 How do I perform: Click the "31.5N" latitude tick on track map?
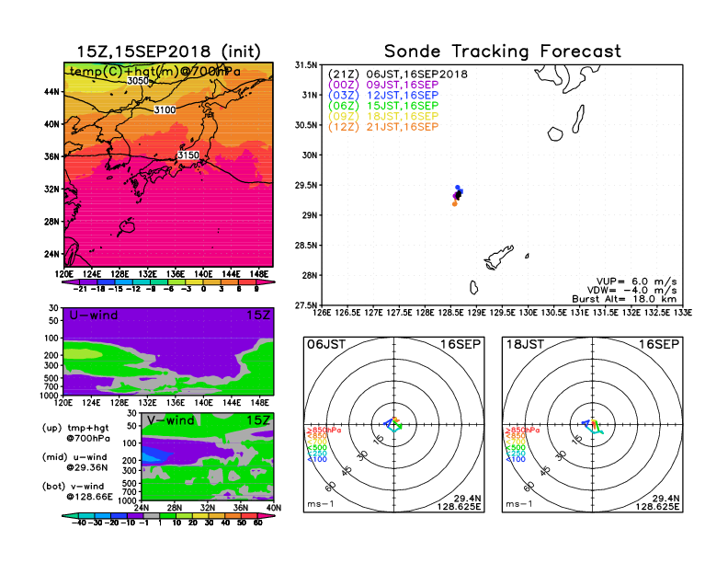306,65
